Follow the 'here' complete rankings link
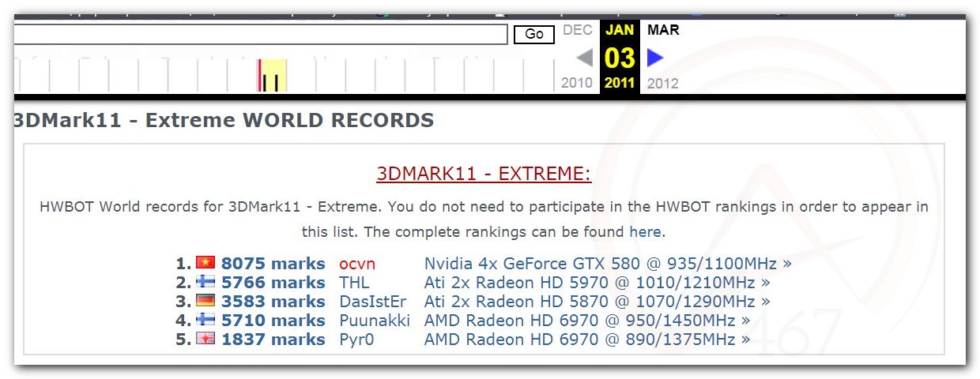Viewport: 980px width, 379px height. [x=645, y=232]
